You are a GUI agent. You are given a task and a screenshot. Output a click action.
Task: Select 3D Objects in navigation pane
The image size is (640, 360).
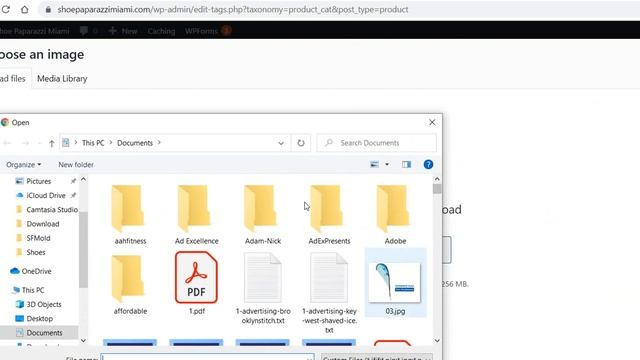(43, 304)
